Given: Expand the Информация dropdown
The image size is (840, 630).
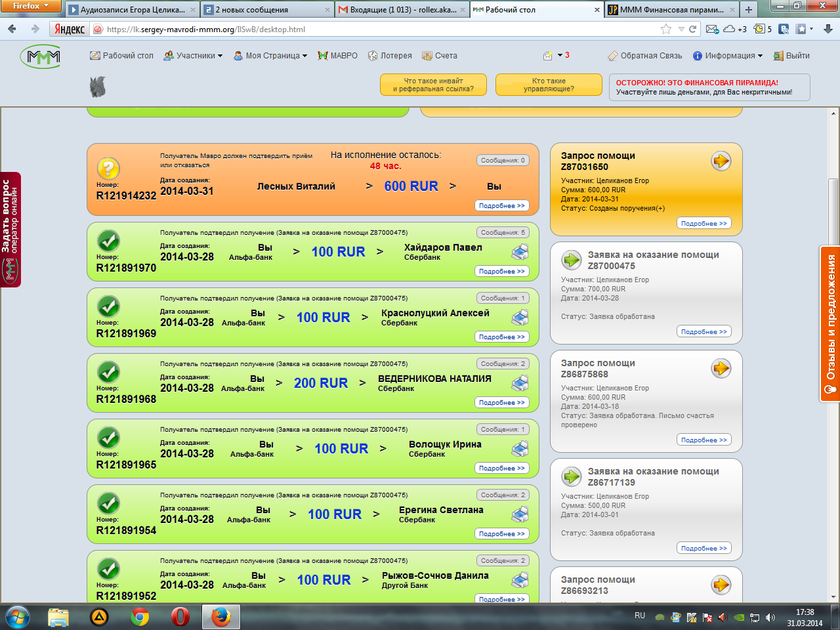Looking at the screenshot, I should [x=728, y=56].
